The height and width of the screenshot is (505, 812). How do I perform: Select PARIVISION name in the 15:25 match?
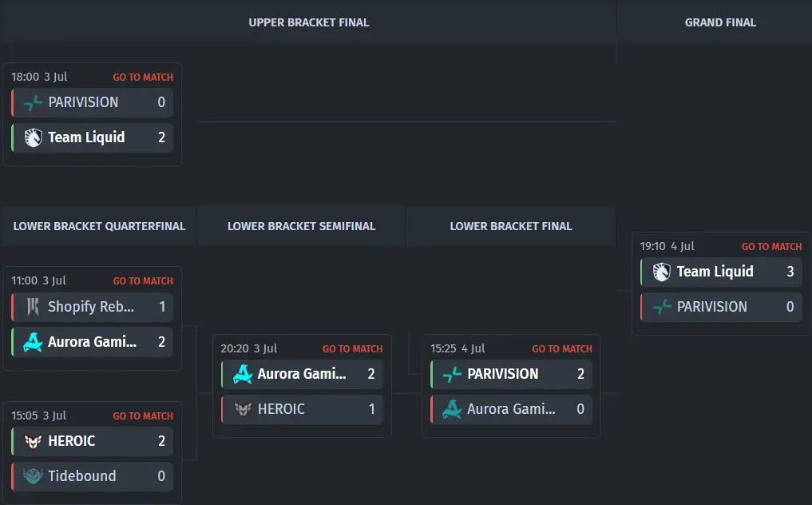[x=503, y=374]
